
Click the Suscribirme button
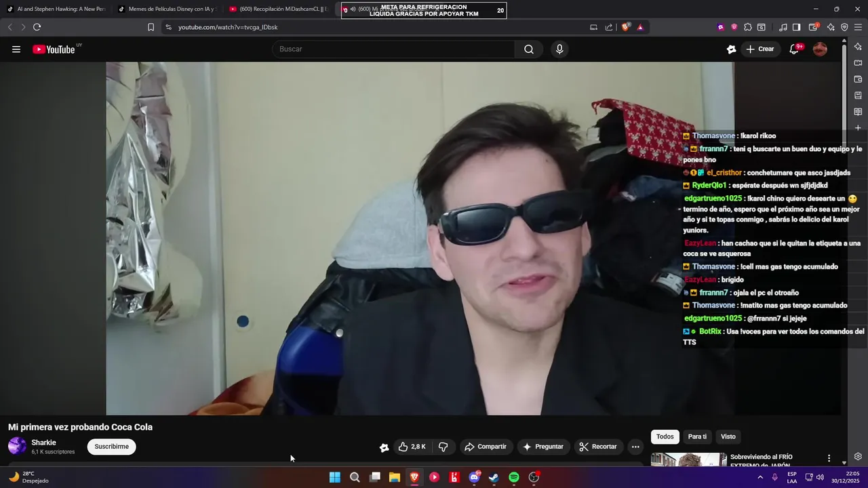111,447
